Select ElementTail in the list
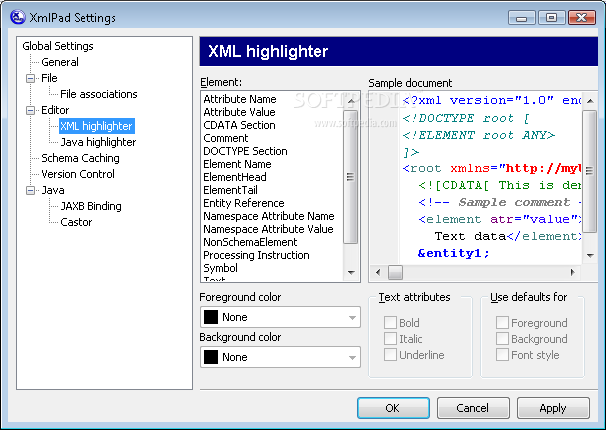 pyautogui.click(x=230, y=190)
